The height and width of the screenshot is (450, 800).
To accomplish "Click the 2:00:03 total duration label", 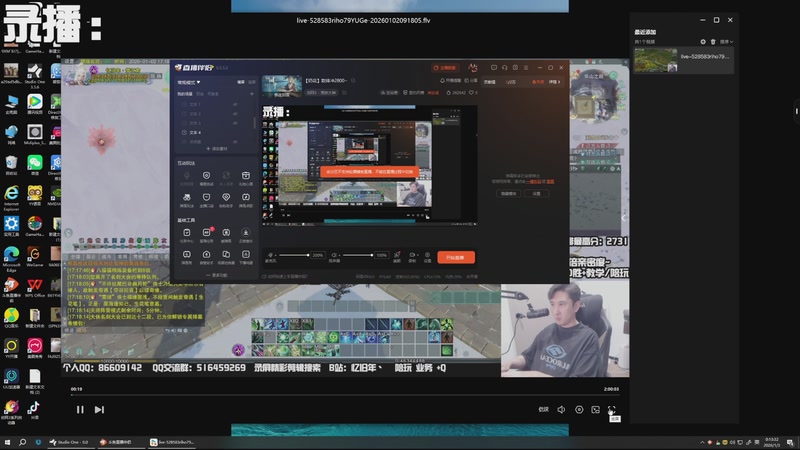I will click(611, 389).
